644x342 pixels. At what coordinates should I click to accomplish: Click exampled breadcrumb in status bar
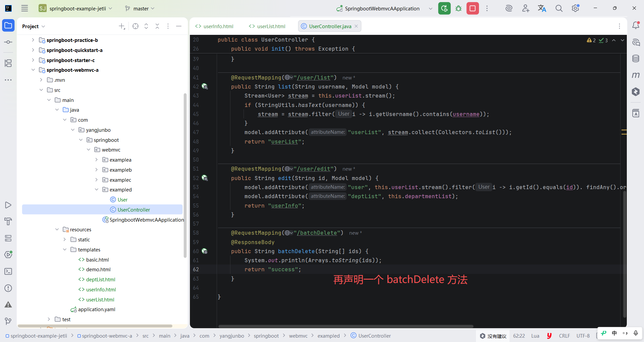[x=328, y=336]
